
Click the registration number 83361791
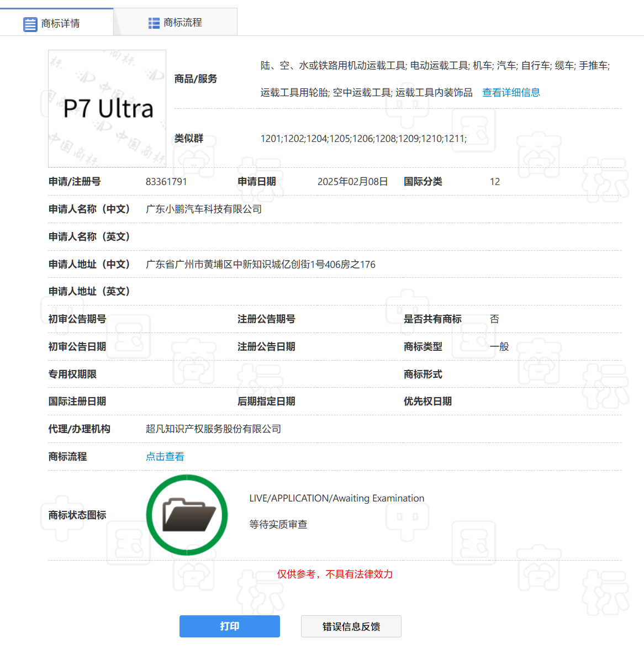(x=166, y=181)
